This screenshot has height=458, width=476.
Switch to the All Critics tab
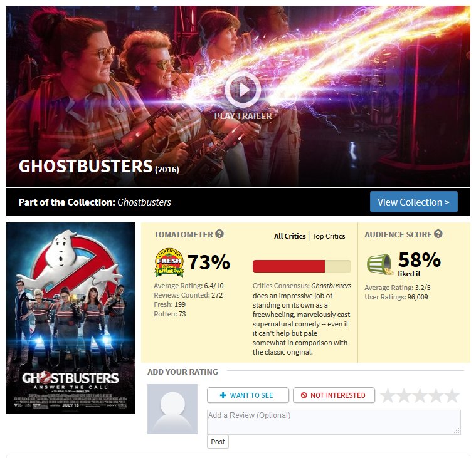290,236
